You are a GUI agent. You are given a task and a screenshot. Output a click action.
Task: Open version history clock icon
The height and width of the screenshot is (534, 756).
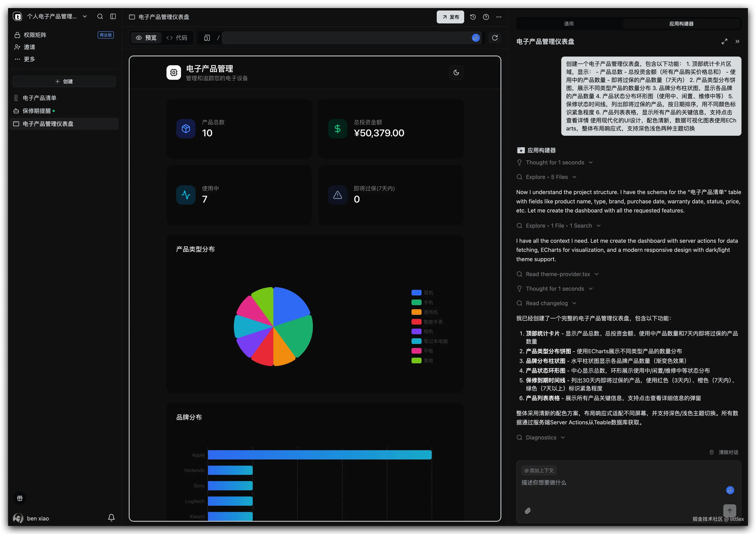[473, 17]
